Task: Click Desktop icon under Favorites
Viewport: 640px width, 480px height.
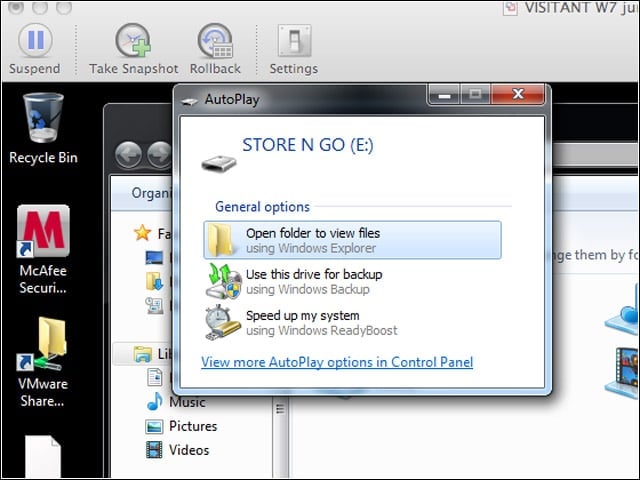Action: 155,258
